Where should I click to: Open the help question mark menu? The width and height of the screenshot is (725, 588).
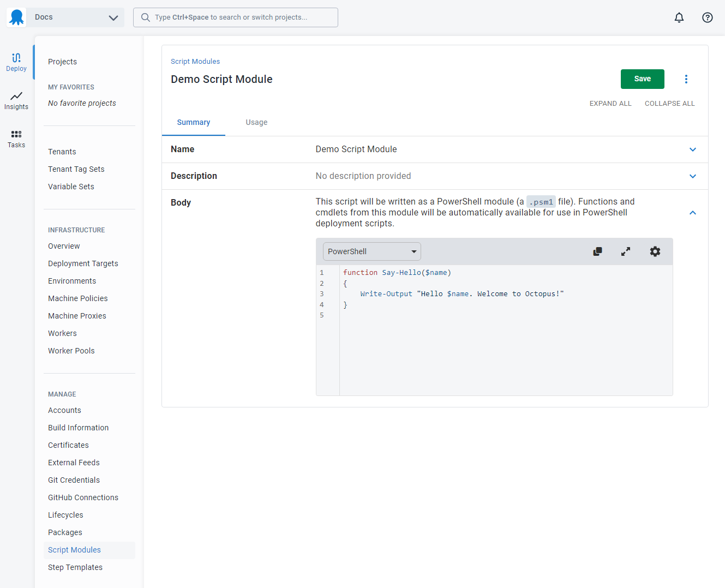tap(708, 17)
